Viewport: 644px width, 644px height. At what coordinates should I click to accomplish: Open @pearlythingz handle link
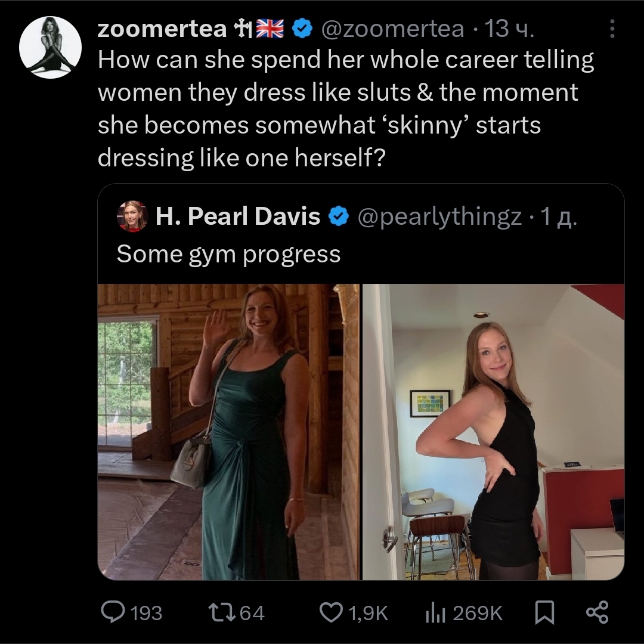439,217
